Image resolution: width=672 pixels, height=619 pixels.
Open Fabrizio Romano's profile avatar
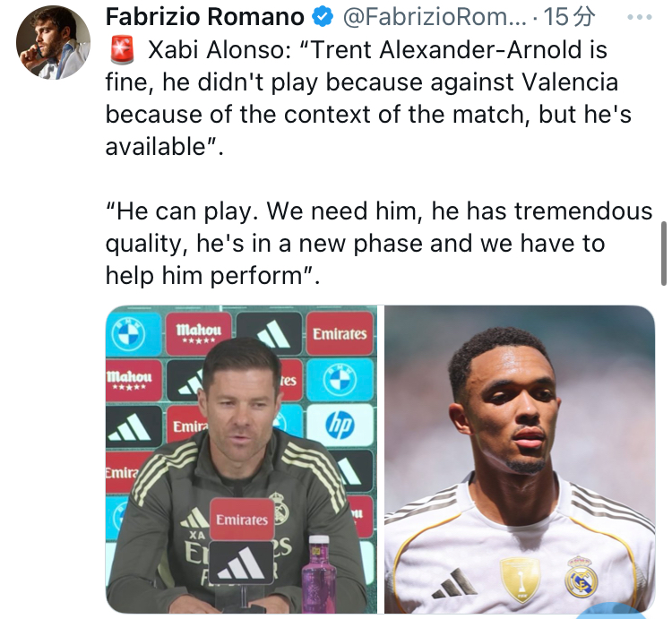(x=53, y=42)
